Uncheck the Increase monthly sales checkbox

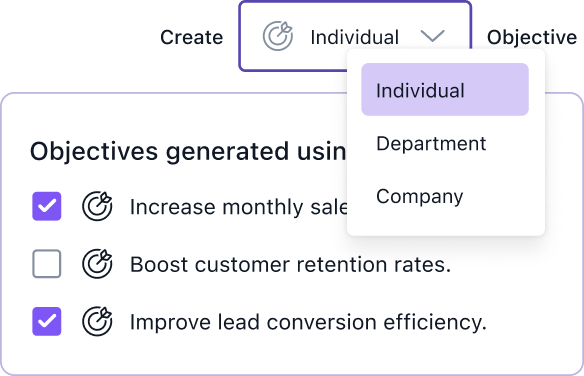click(x=47, y=206)
